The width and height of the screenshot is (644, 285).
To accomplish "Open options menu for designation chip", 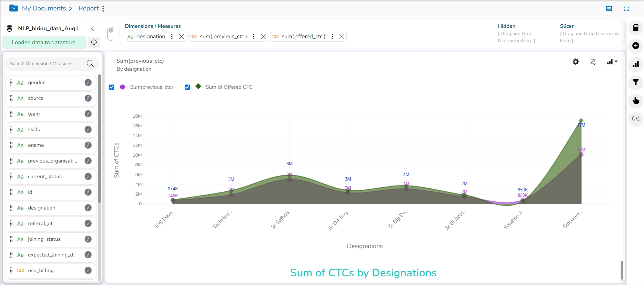I will (x=172, y=37).
